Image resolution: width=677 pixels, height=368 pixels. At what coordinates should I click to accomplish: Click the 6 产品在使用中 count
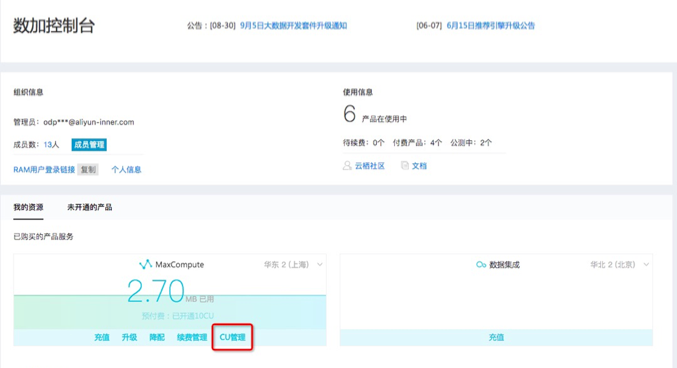pos(375,114)
